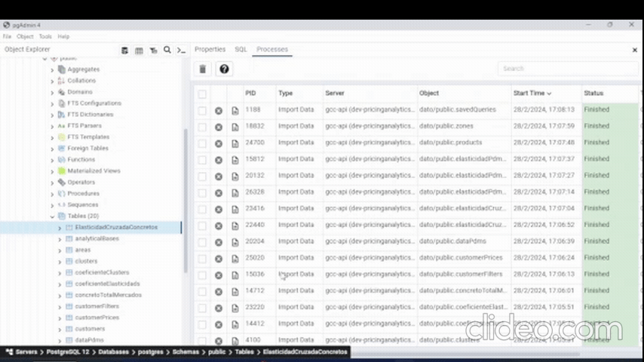The width and height of the screenshot is (644, 362).
Task: Expand the clusters table node
Action: [60, 262]
